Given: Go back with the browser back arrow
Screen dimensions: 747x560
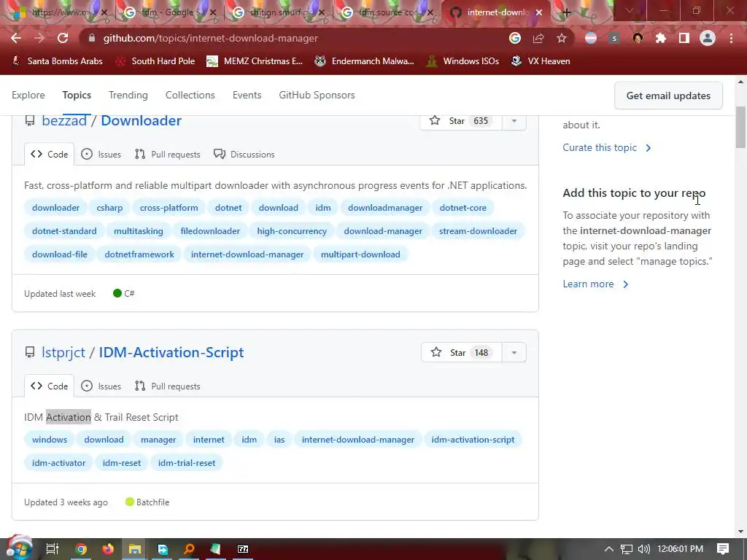Looking at the screenshot, I should click(16, 38).
